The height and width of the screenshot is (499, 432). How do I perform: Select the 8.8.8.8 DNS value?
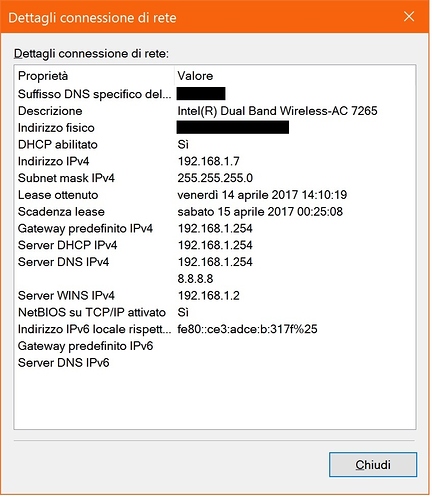(195, 279)
